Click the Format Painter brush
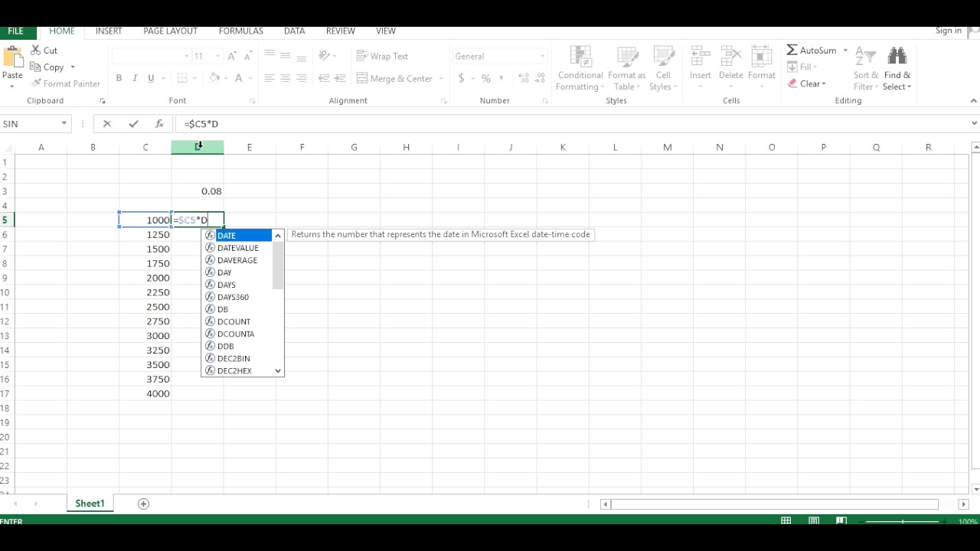Image resolution: width=980 pixels, height=551 pixels. [x=35, y=83]
